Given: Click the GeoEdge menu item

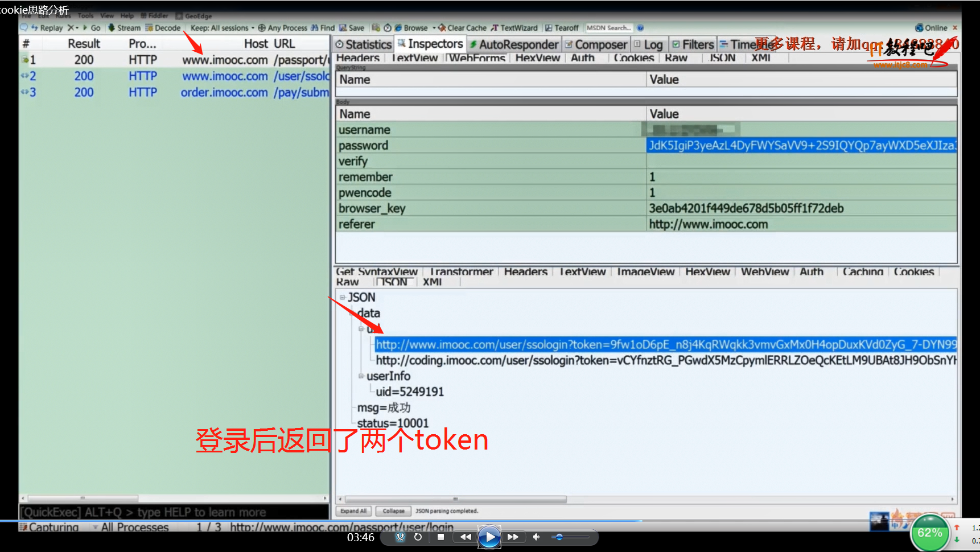Looking at the screenshot, I should click(x=194, y=16).
